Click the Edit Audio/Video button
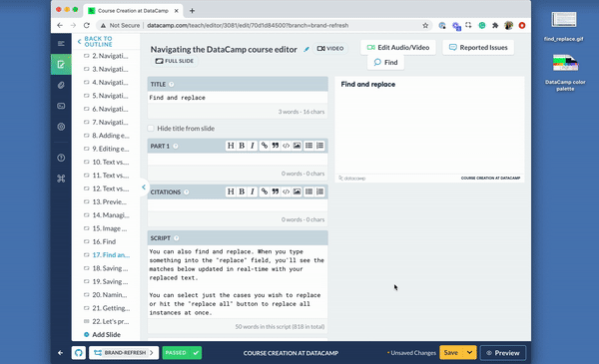The image size is (599, 364). (398, 47)
